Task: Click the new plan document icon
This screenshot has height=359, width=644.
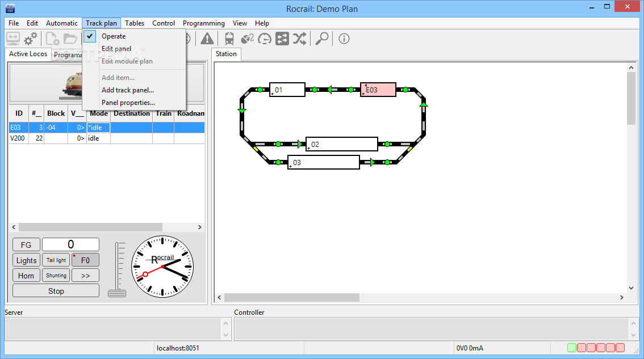Action: pyautogui.click(x=53, y=39)
